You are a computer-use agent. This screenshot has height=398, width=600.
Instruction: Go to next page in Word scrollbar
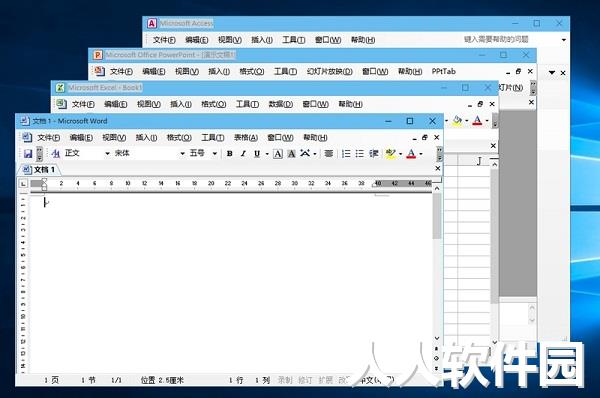[437, 368]
